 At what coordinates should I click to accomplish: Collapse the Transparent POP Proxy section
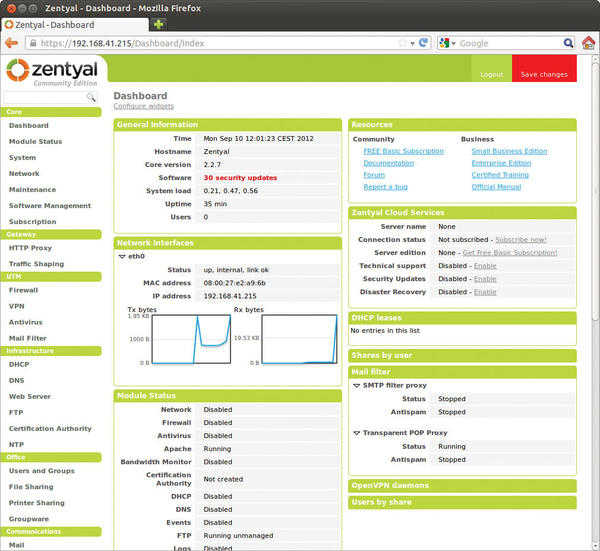356,433
